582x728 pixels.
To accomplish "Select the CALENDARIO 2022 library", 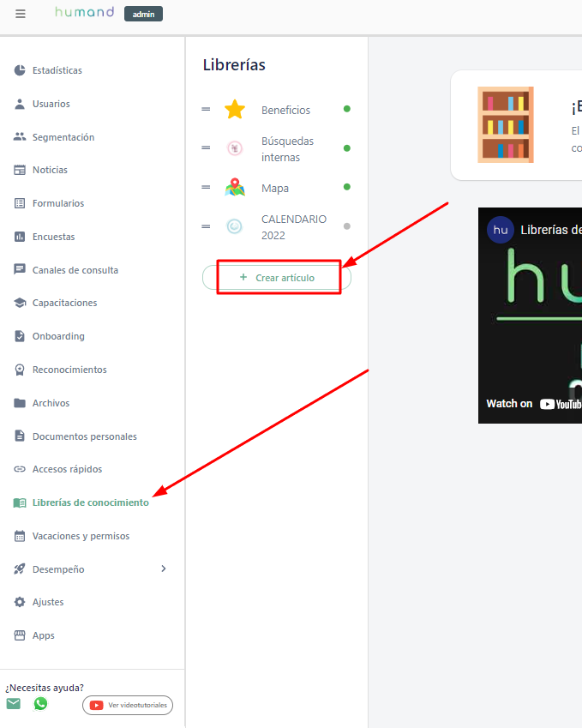I will point(293,227).
